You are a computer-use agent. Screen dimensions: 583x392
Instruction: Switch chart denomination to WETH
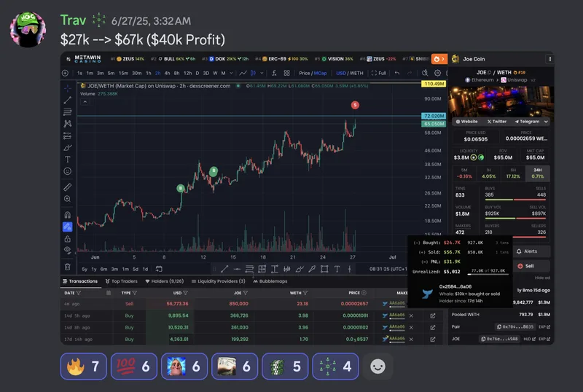(x=356, y=74)
